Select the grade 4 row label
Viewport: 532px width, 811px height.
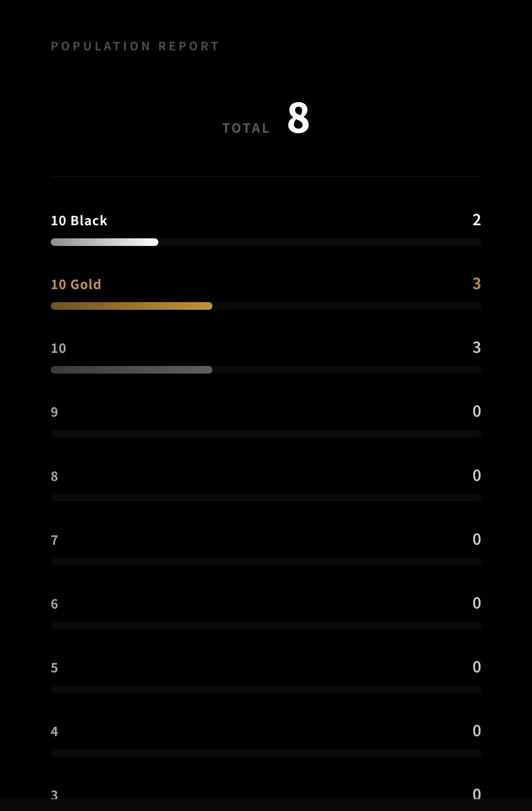pyautogui.click(x=54, y=732)
